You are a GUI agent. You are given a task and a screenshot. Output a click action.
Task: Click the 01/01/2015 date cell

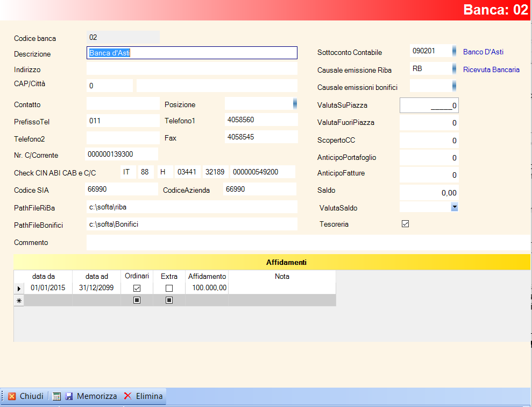[x=48, y=288]
